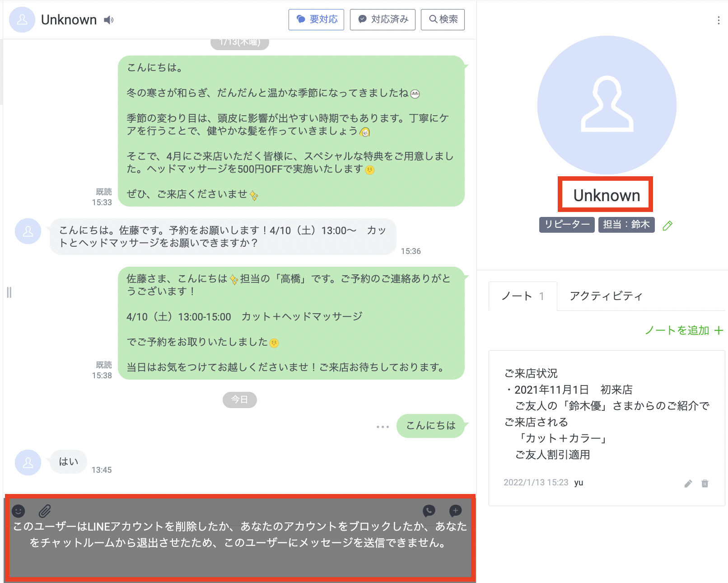Toggle the notification speaker icon beside Unknown
728x583 pixels.
click(x=108, y=20)
